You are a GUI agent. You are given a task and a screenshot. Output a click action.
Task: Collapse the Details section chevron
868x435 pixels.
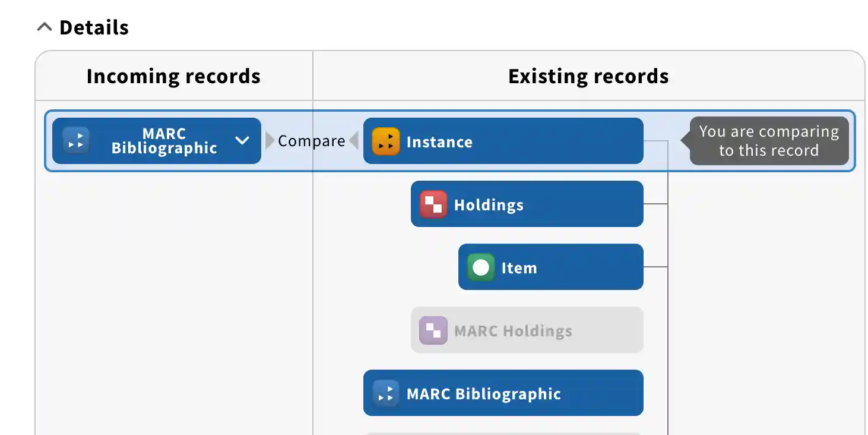[x=45, y=27]
